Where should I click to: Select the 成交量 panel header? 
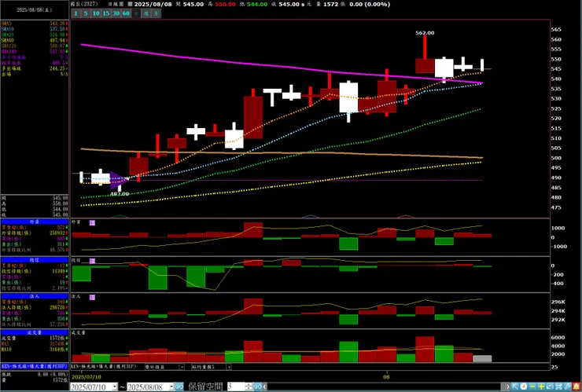tap(34, 332)
